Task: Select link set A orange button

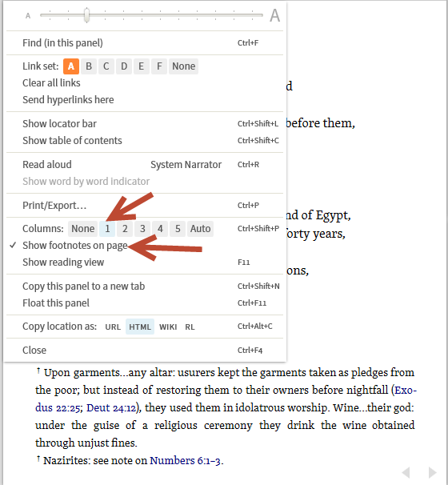Action: [x=71, y=66]
